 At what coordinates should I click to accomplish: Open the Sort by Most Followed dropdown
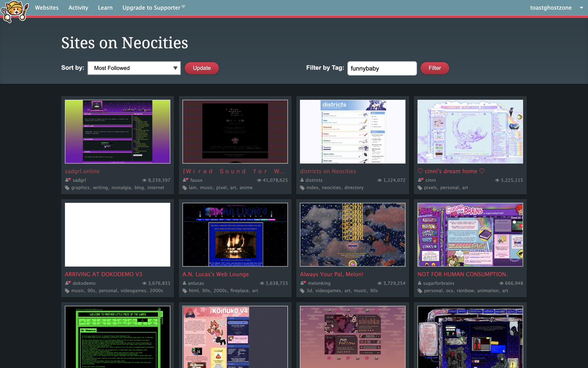pos(134,68)
